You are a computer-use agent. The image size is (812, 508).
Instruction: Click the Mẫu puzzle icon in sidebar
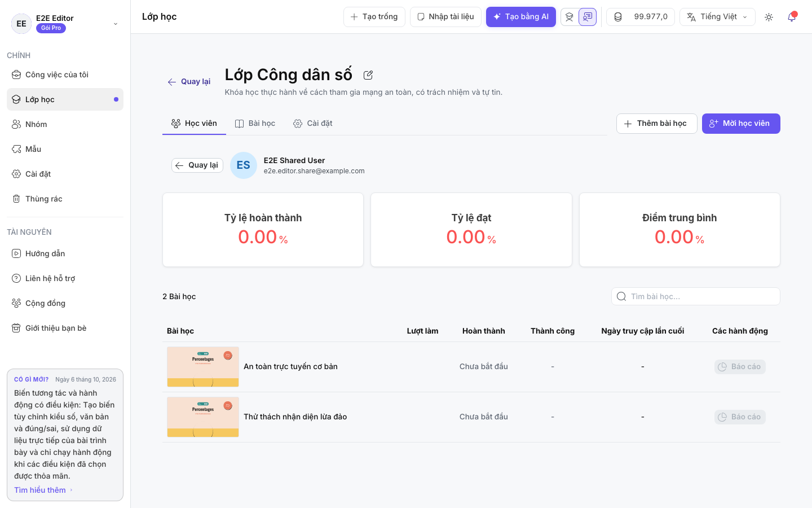pyautogui.click(x=16, y=149)
